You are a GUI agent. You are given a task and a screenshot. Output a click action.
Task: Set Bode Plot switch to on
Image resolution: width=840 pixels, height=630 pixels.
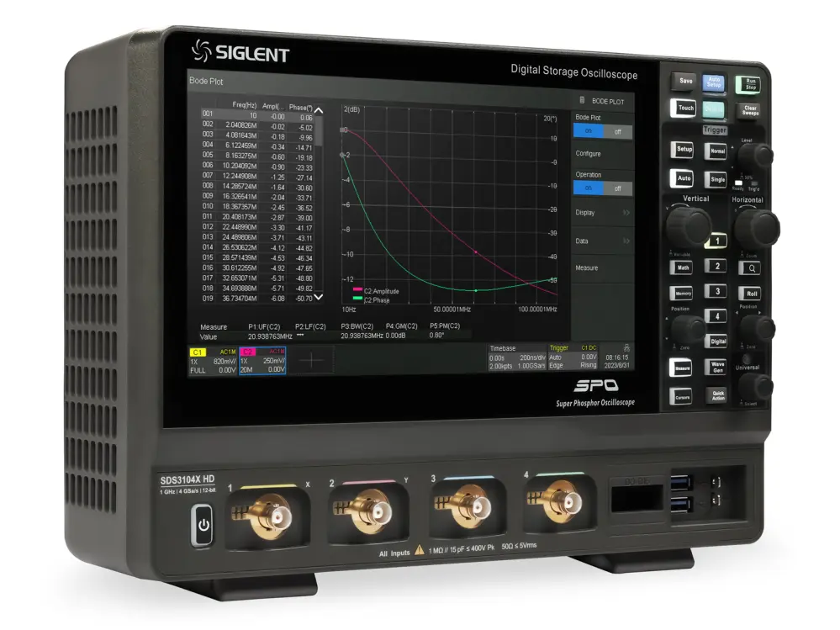(x=589, y=131)
